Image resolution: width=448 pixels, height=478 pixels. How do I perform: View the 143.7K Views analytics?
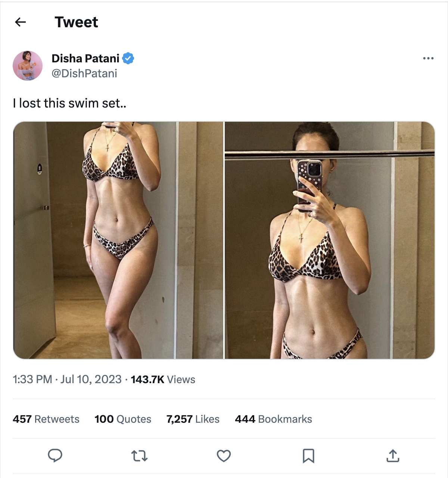163,379
